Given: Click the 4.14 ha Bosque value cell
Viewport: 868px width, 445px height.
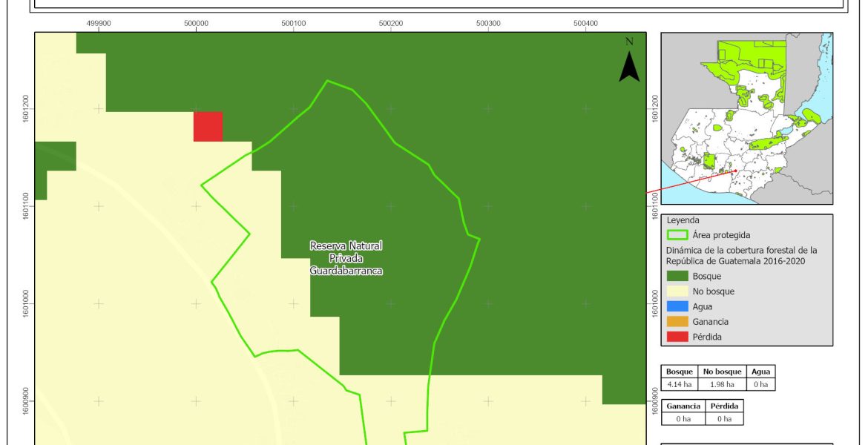Looking at the screenshot, I should coord(679,384).
